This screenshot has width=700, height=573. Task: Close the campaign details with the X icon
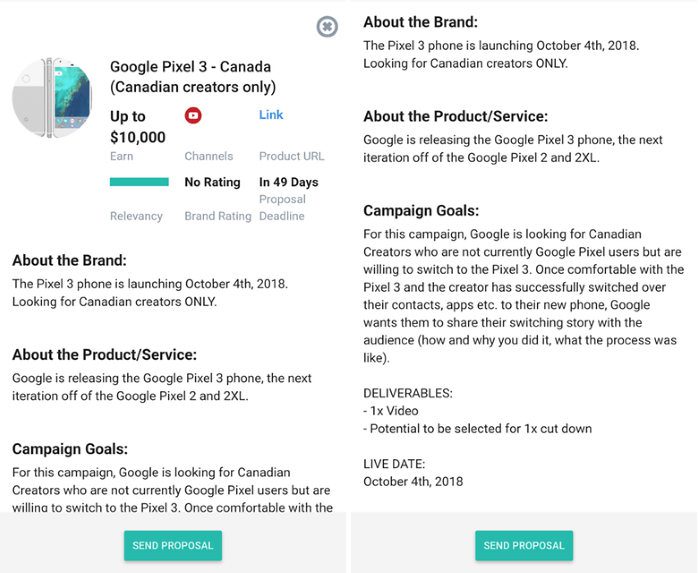[327, 27]
